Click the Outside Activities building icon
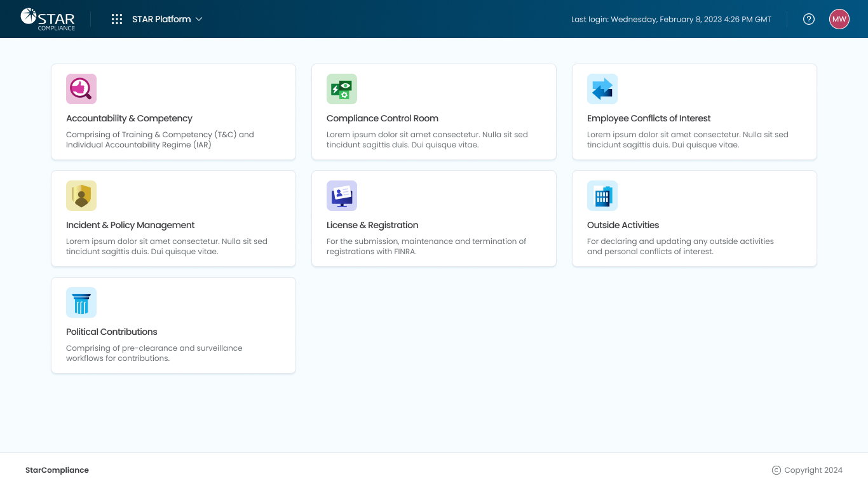868x488 pixels. point(602,196)
